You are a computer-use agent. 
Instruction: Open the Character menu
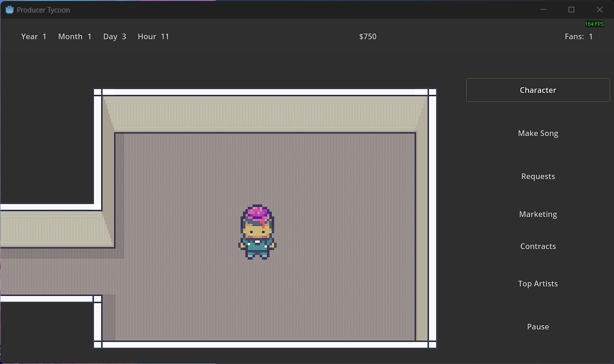[538, 90]
